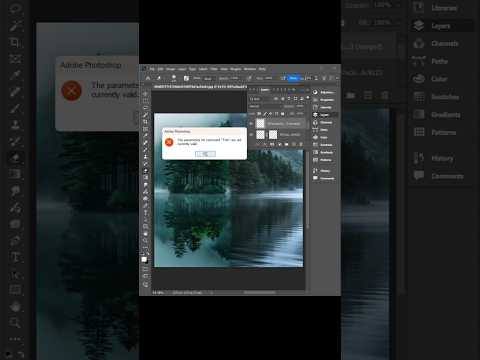Viewport: 480px width, 360px height.
Task: Select the top layer thumbnail
Action: point(260,124)
